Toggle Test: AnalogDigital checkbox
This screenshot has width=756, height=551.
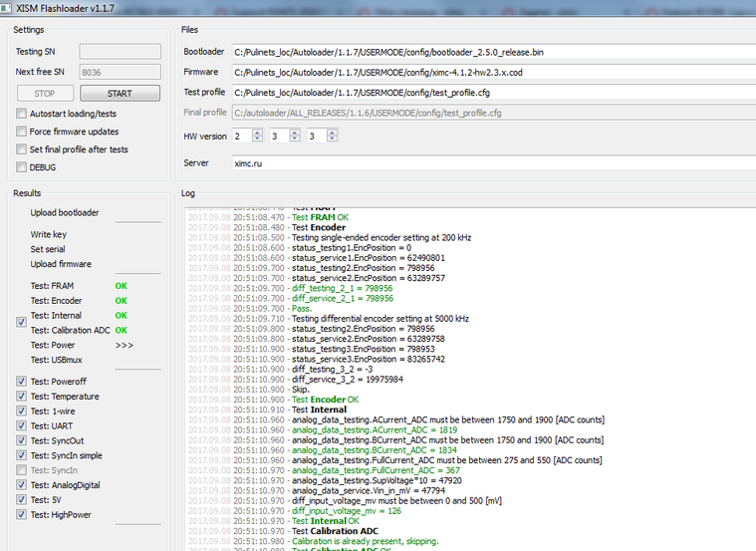(21, 485)
